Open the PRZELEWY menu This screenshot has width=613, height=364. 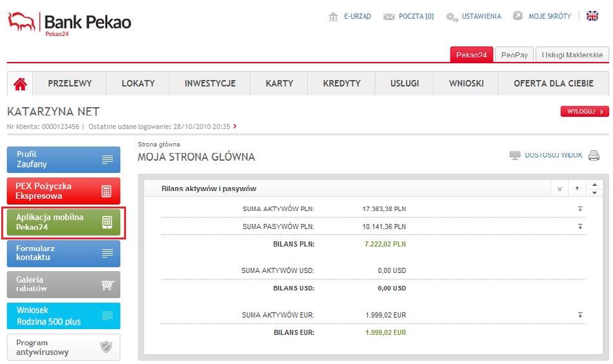pos(70,83)
